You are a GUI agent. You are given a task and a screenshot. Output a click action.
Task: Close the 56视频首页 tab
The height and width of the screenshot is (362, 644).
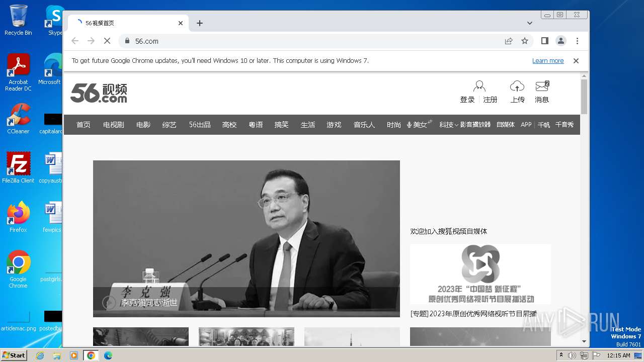click(181, 23)
